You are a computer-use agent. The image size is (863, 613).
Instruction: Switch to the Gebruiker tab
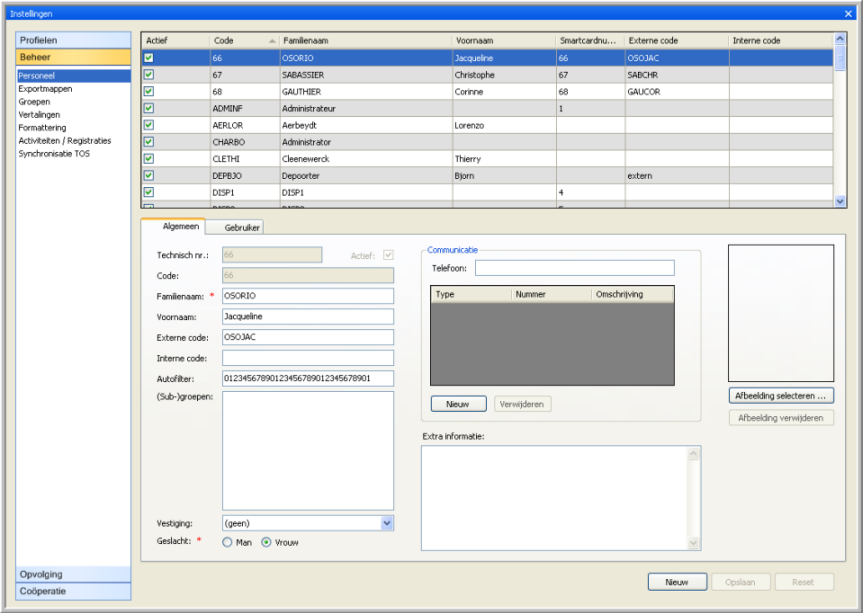coord(242,228)
